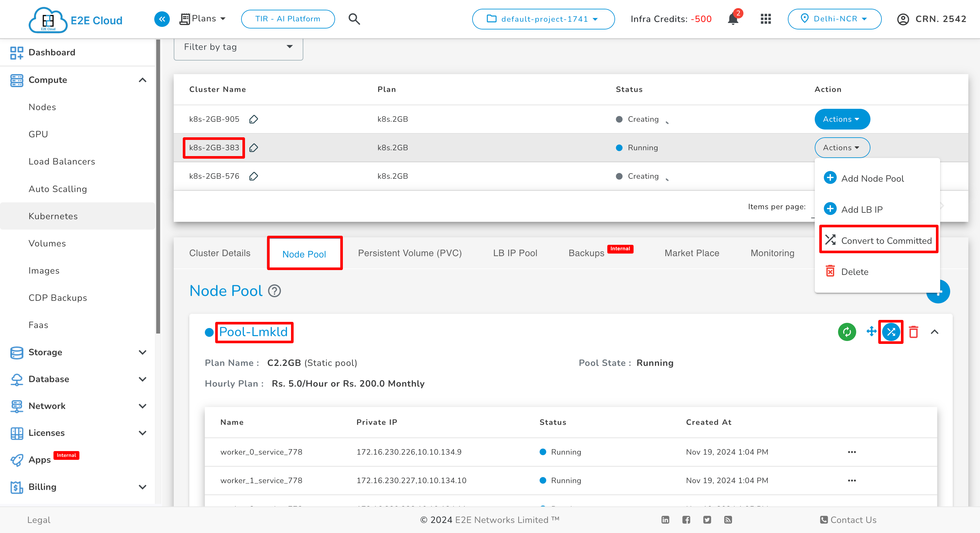Select Add LB IP menu item
Image resolution: width=980 pixels, height=533 pixels.
pos(877,210)
